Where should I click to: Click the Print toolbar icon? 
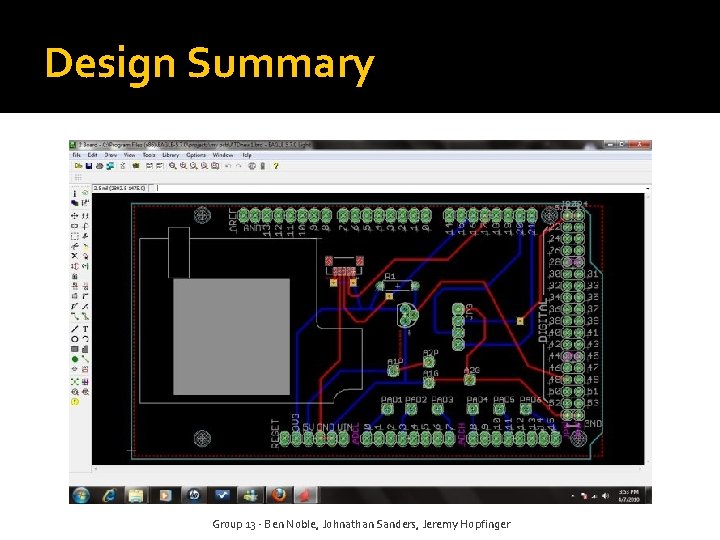click(99, 166)
